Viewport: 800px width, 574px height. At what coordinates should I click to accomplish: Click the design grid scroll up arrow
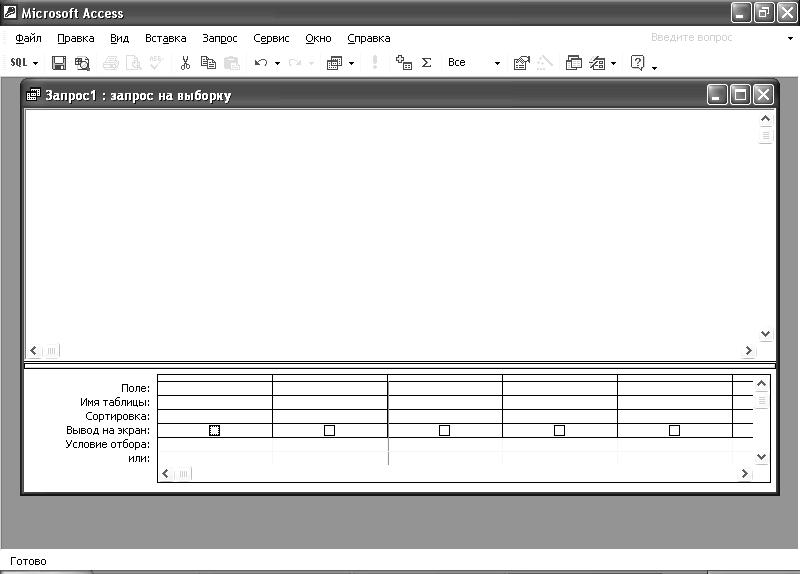[761, 383]
